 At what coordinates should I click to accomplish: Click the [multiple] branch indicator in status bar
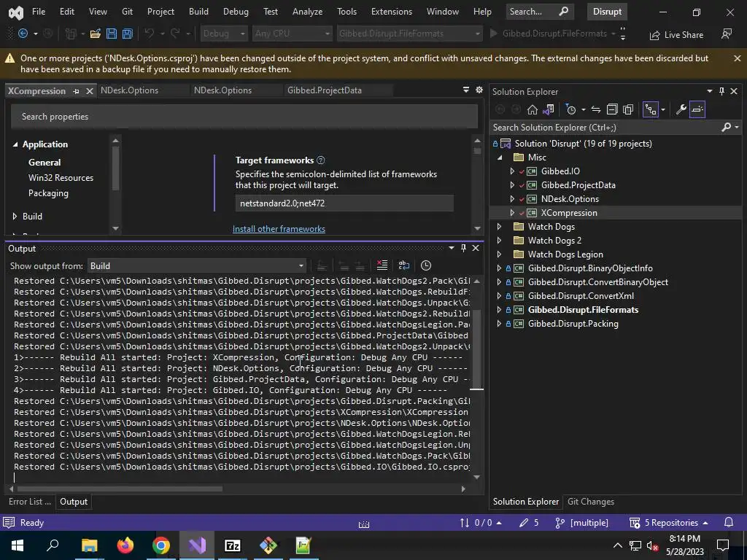coord(582,522)
